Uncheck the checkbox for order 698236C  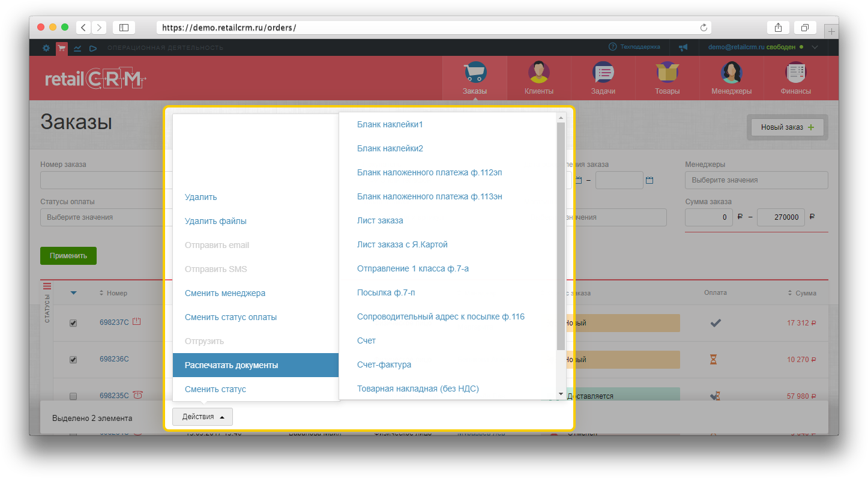pyautogui.click(x=73, y=360)
